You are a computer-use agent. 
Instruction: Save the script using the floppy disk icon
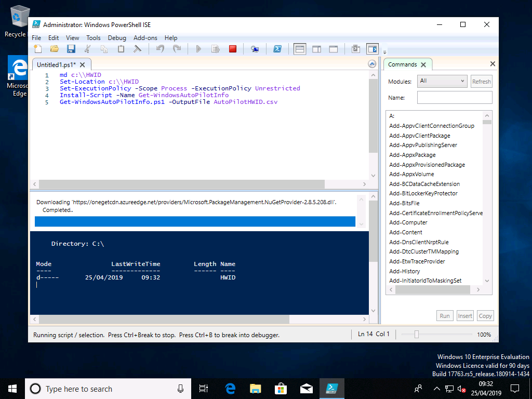71,49
